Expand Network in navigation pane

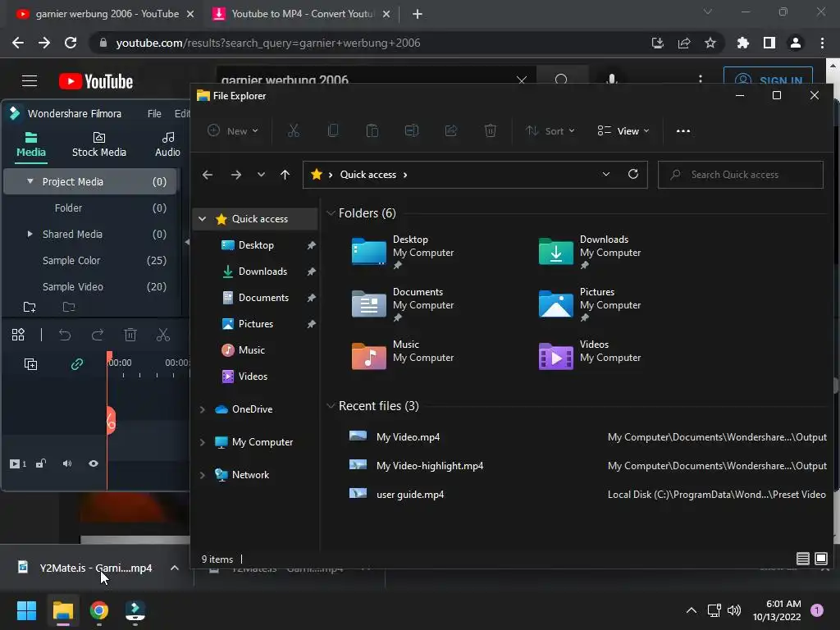(x=202, y=475)
